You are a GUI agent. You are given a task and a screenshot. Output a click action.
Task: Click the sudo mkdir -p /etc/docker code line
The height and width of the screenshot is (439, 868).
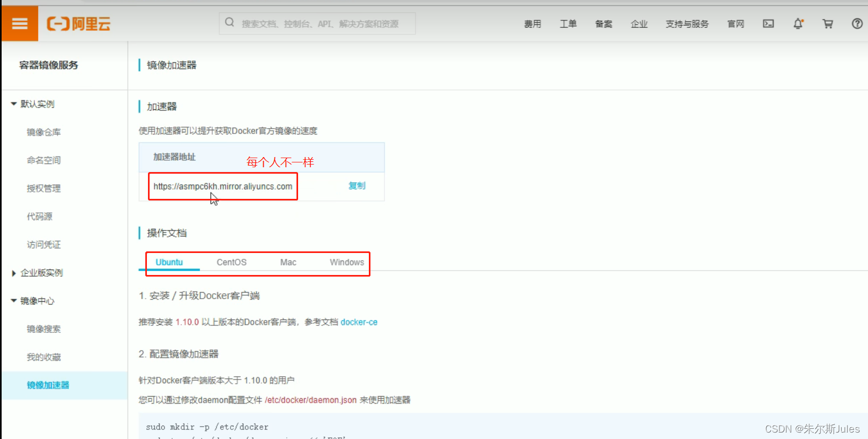coord(207,427)
